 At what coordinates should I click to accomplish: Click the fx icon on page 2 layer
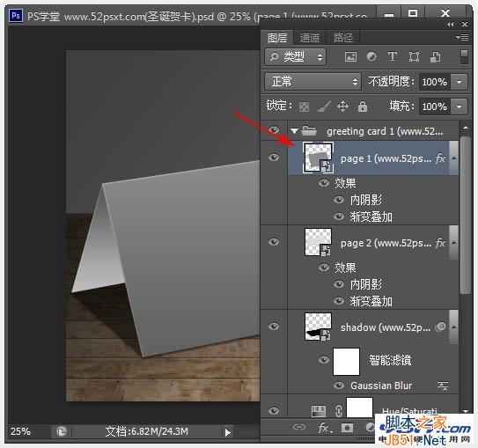pyautogui.click(x=440, y=243)
